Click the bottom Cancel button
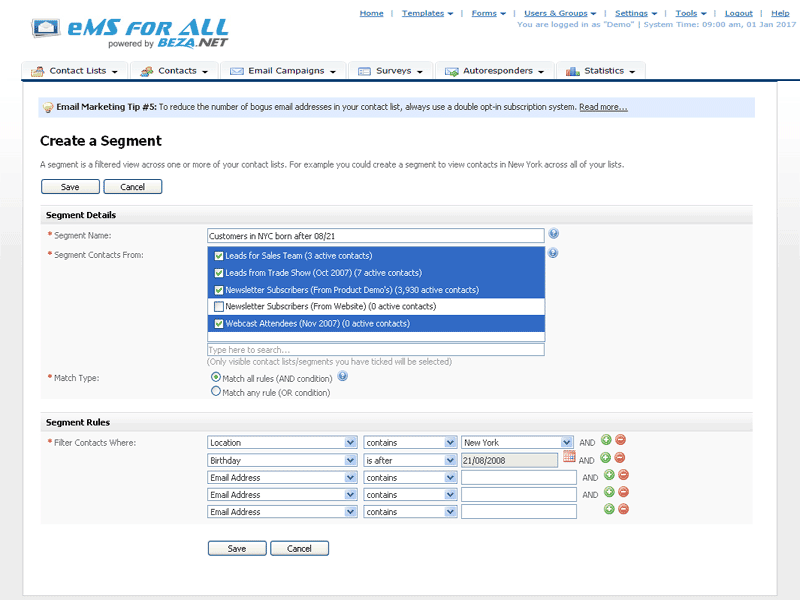This screenshot has height=600, width=800. [x=299, y=548]
